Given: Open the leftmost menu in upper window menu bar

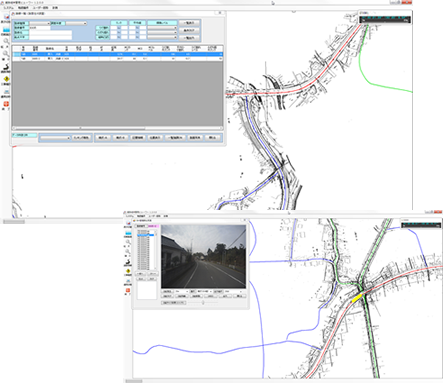Looking at the screenshot, I should [x=9, y=7].
